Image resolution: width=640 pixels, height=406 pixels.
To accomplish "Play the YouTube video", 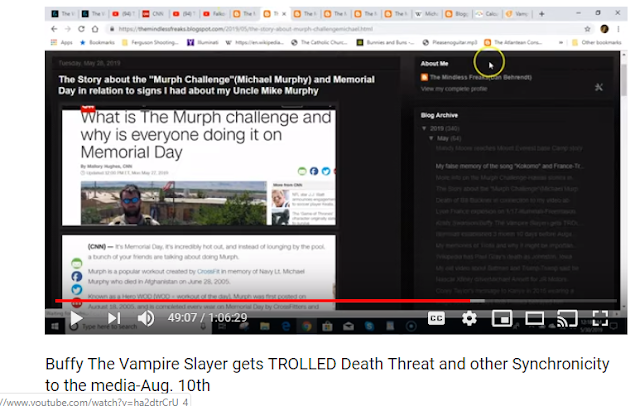I will (x=76, y=318).
